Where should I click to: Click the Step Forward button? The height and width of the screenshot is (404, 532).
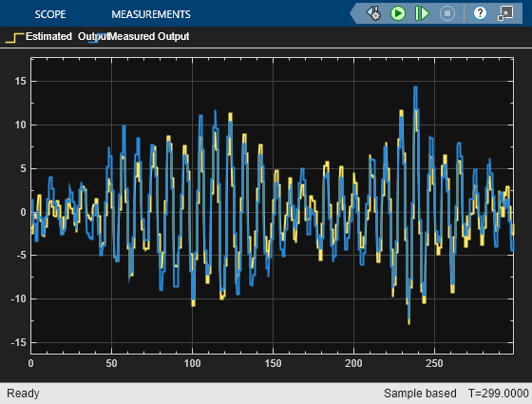click(x=423, y=13)
